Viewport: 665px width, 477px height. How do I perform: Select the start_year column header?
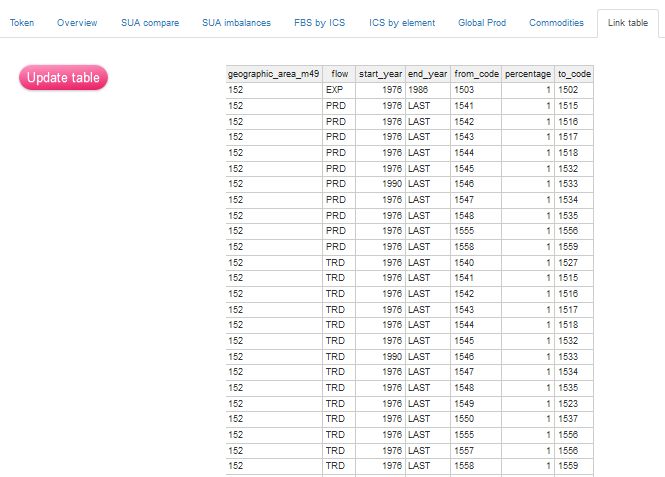[380, 74]
